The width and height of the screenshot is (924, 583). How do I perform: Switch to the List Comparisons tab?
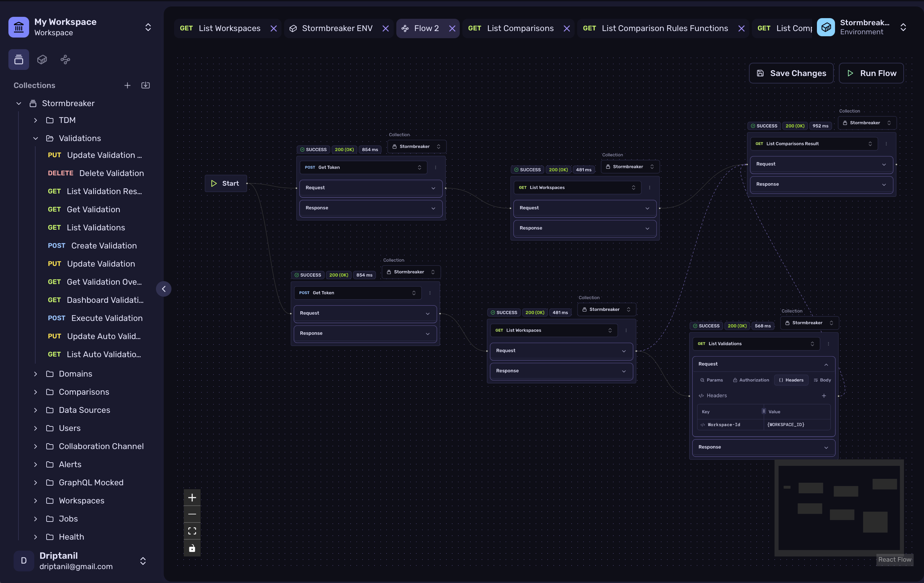tap(520, 28)
